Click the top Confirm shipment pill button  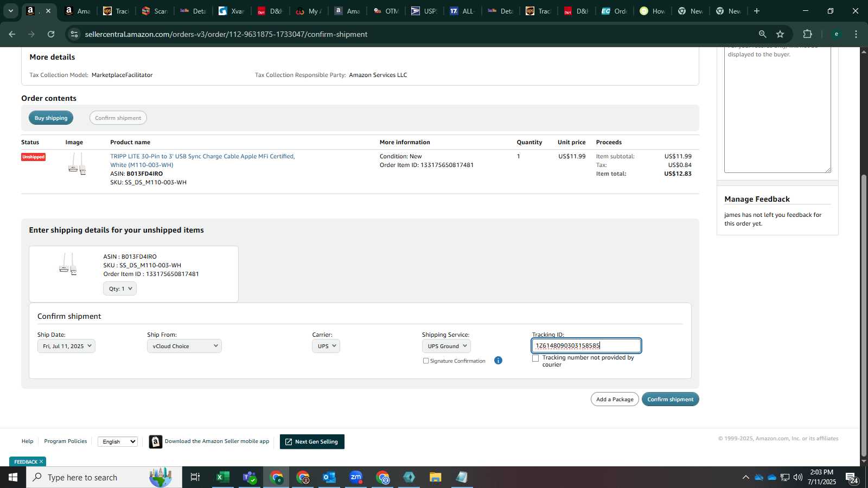tap(118, 118)
